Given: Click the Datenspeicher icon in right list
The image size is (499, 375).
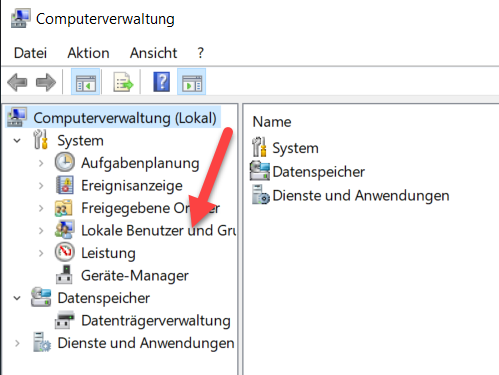Looking at the screenshot, I should click(x=260, y=171).
